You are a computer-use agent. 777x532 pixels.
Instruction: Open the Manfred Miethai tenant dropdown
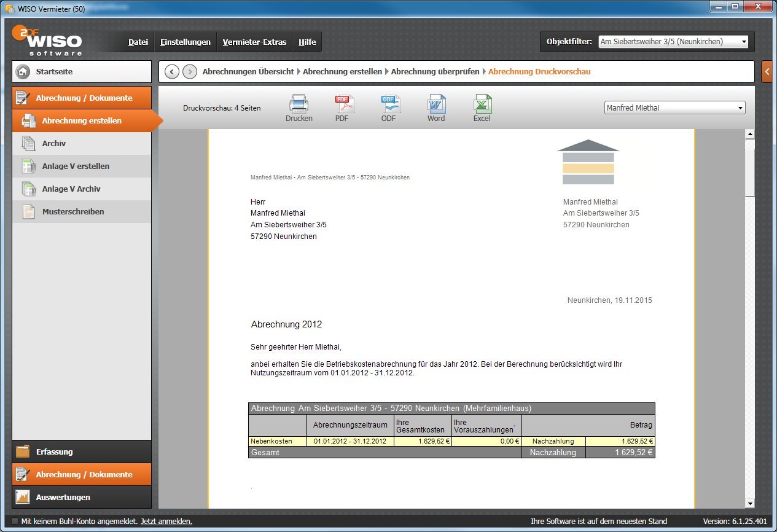(x=674, y=108)
